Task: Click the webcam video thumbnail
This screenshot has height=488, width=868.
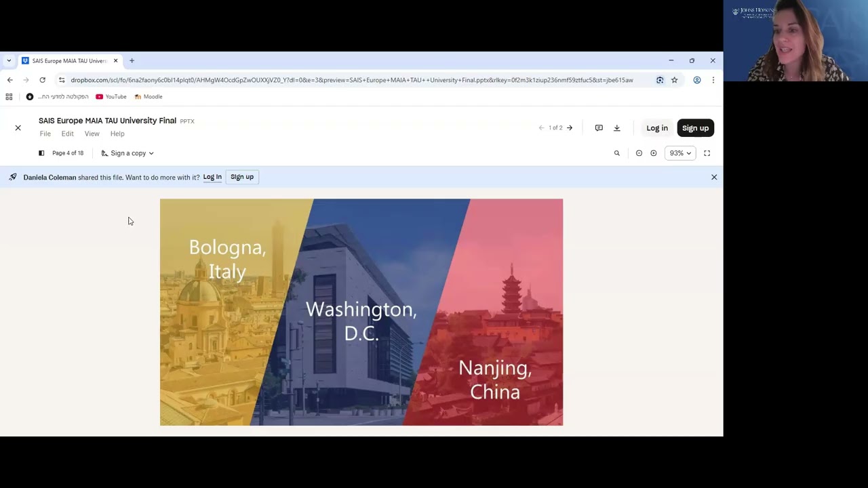Action: pos(795,41)
